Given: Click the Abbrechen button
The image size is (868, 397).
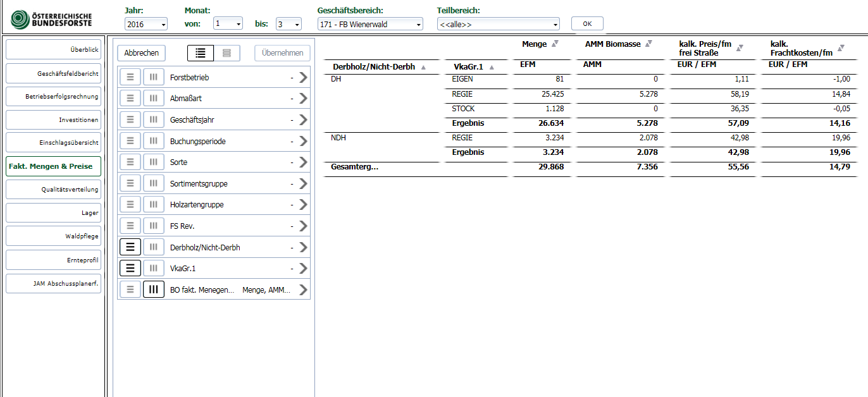Looking at the screenshot, I should (142, 53).
